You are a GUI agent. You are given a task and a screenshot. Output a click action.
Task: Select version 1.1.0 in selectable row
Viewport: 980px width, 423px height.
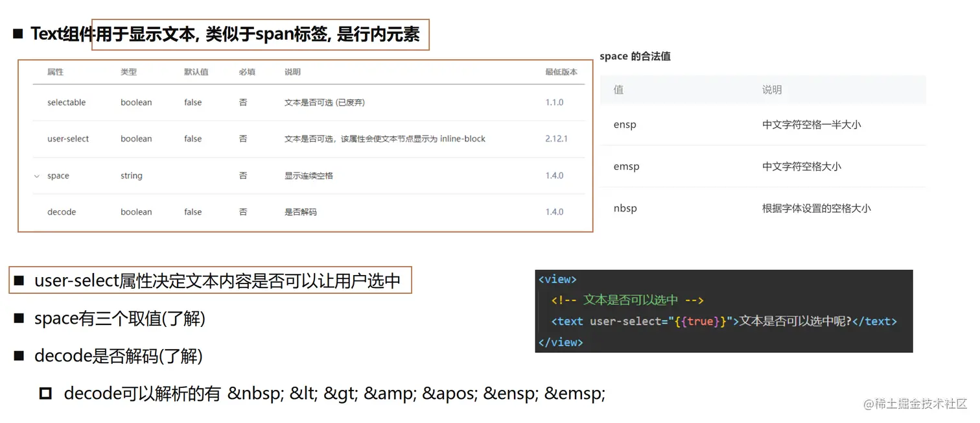tap(554, 103)
